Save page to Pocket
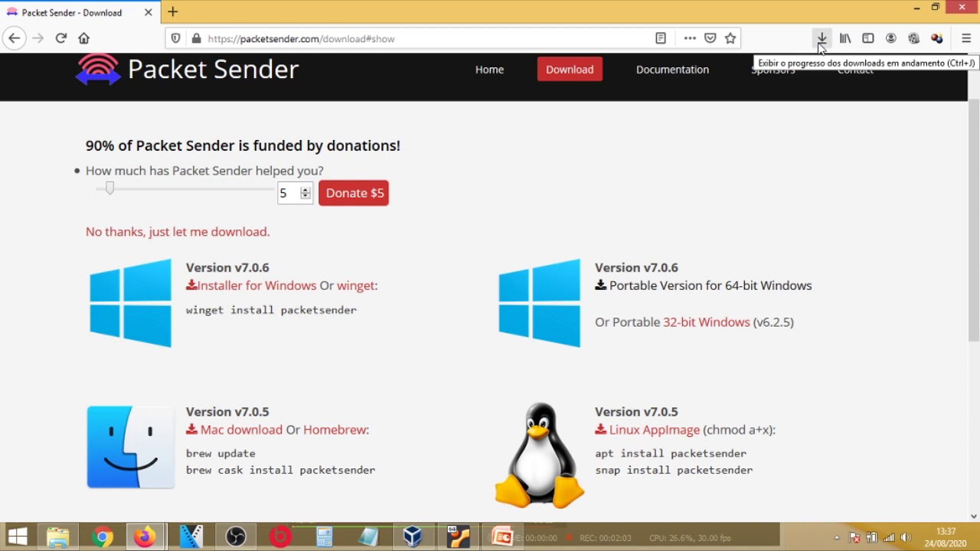 pyautogui.click(x=710, y=38)
